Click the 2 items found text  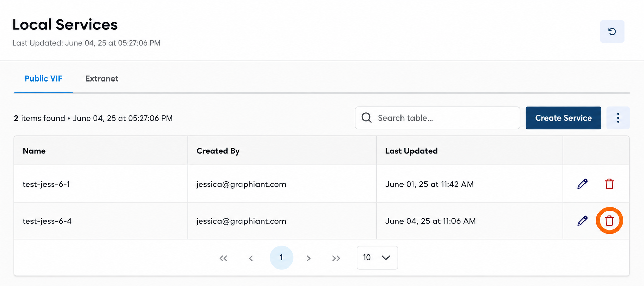(x=39, y=118)
